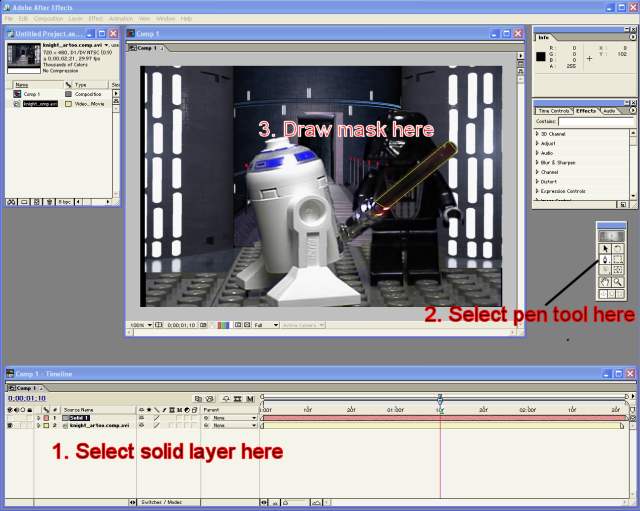Viewport: 640px width, 511px height.
Task: Click the Draft 3D icon in Timeline
Action: [210, 399]
